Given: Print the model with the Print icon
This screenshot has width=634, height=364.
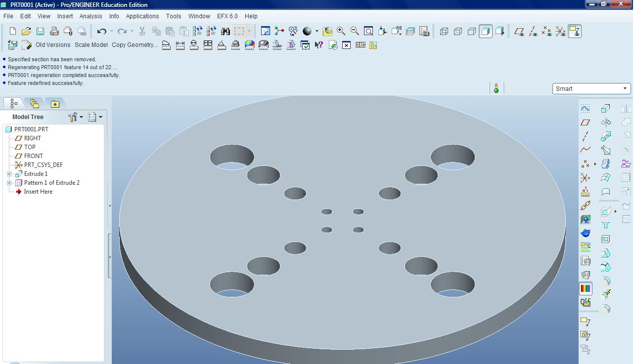Looking at the screenshot, I should pyautogui.click(x=54, y=31).
